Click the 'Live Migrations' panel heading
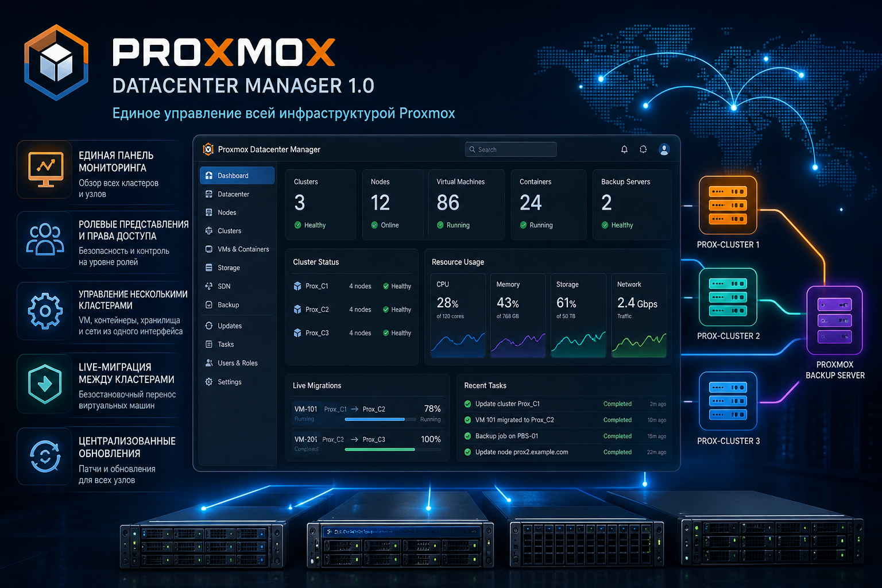The height and width of the screenshot is (588, 882). click(317, 385)
